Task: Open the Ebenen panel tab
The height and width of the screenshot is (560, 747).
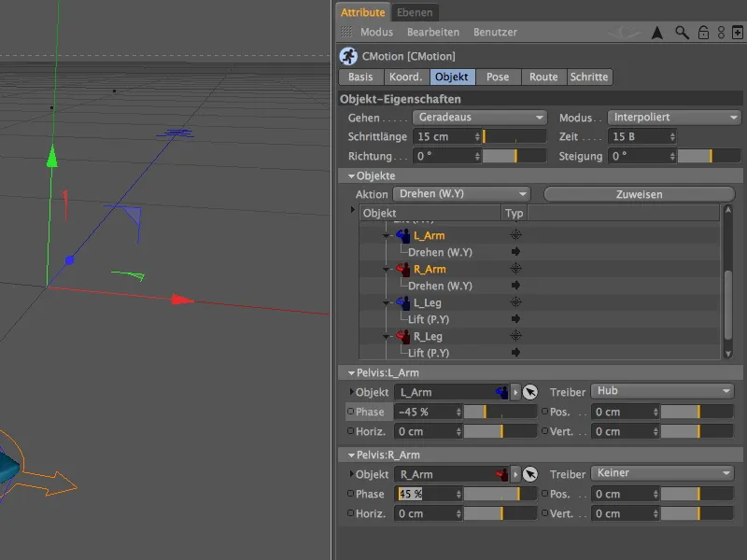Action: click(415, 12)
